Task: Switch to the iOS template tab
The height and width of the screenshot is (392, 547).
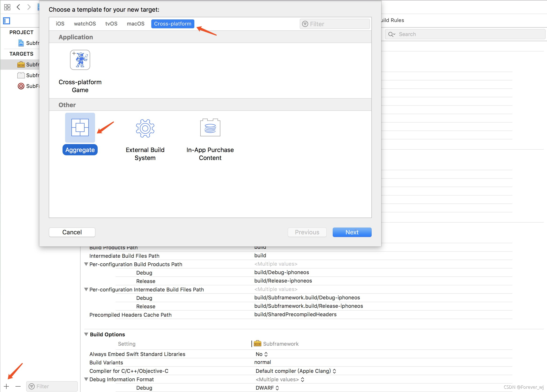Action: tap(60, 24)
